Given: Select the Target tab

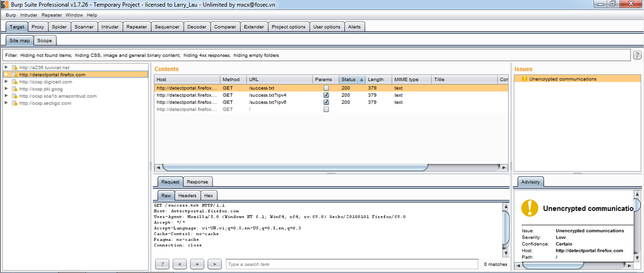Looking at the screenshot, I should 17,27.
